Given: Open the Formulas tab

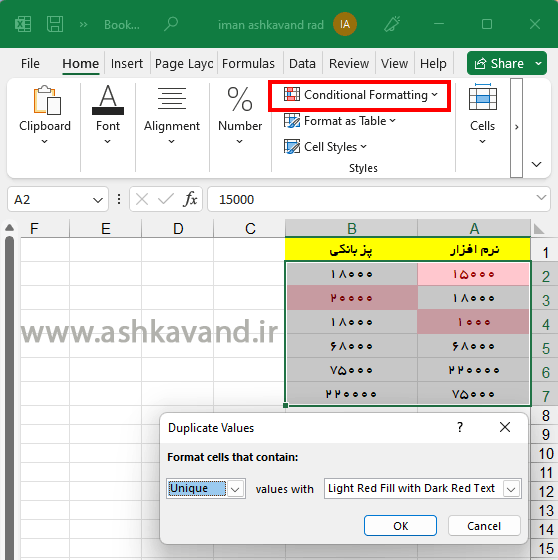Looking at the screenshot, I should tap(248, 64).
